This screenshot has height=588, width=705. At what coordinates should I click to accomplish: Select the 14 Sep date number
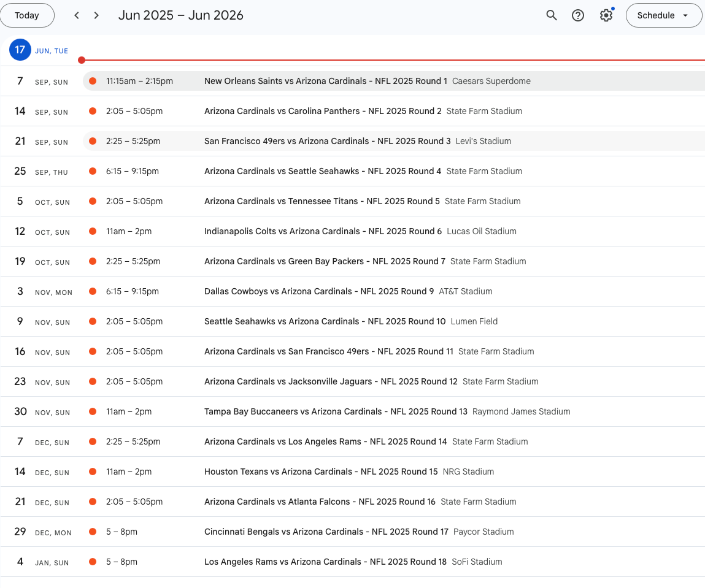coord(20,111)
